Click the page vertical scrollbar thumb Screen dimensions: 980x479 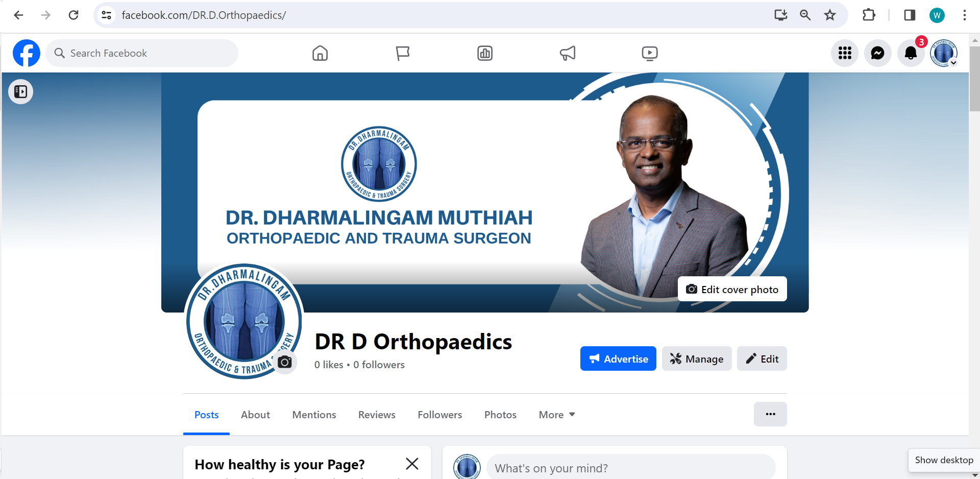[x=974, y=79]
